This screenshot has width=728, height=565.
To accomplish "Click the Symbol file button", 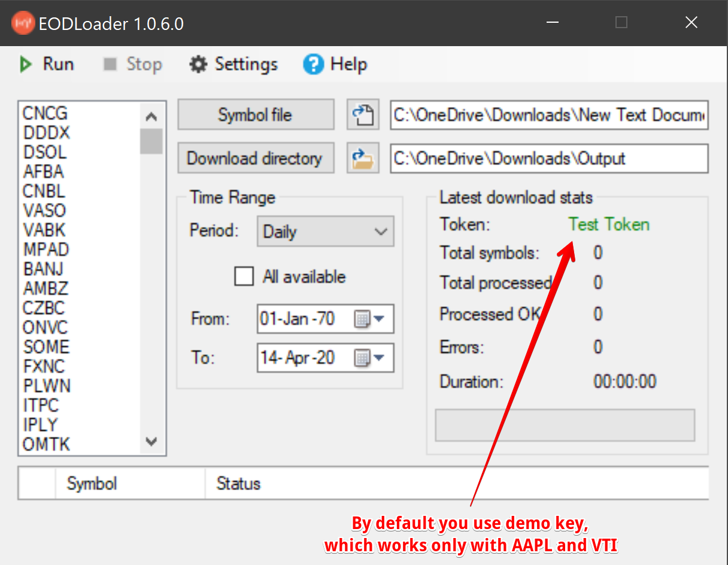I will [256, 114].
